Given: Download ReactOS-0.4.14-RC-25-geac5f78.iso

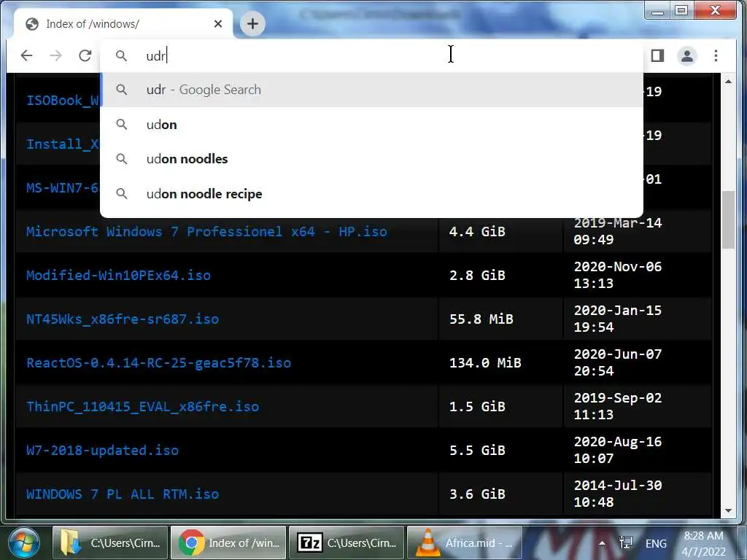Looking at the screenshot, I should [158, 363].
